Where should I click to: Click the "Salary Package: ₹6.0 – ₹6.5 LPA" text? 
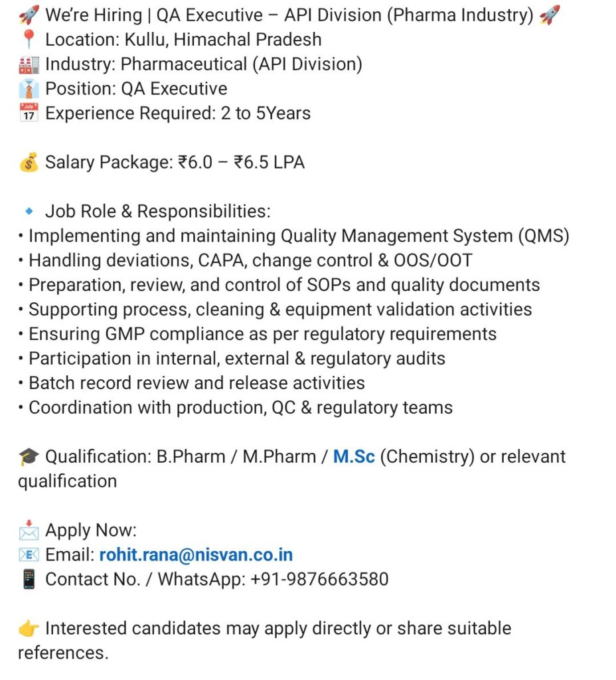(175, 163)
